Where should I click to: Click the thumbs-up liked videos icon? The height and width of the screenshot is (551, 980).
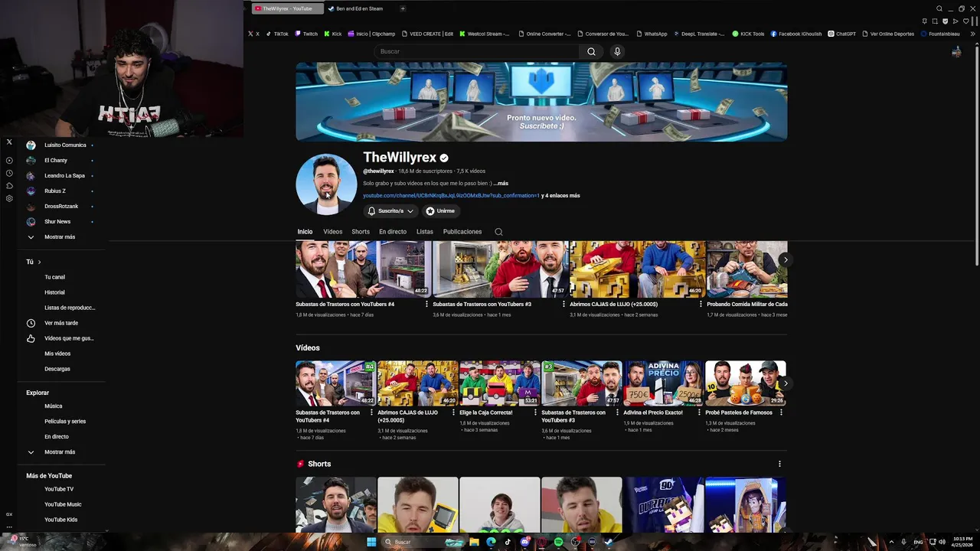click(31, 338)
